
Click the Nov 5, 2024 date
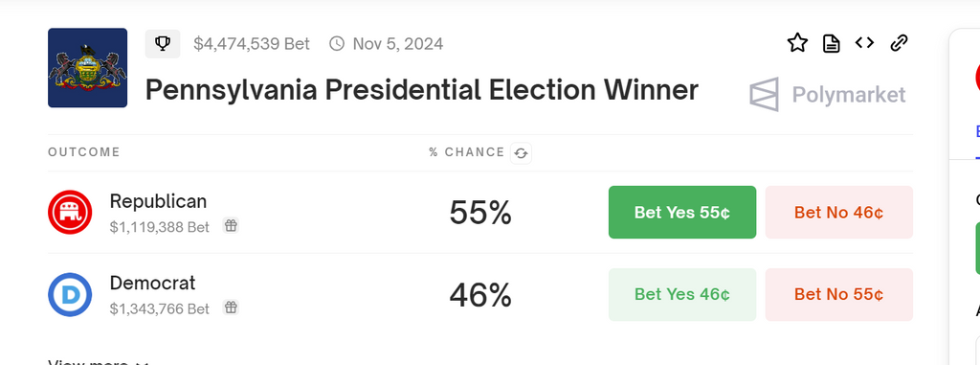[x=397, y=44]
